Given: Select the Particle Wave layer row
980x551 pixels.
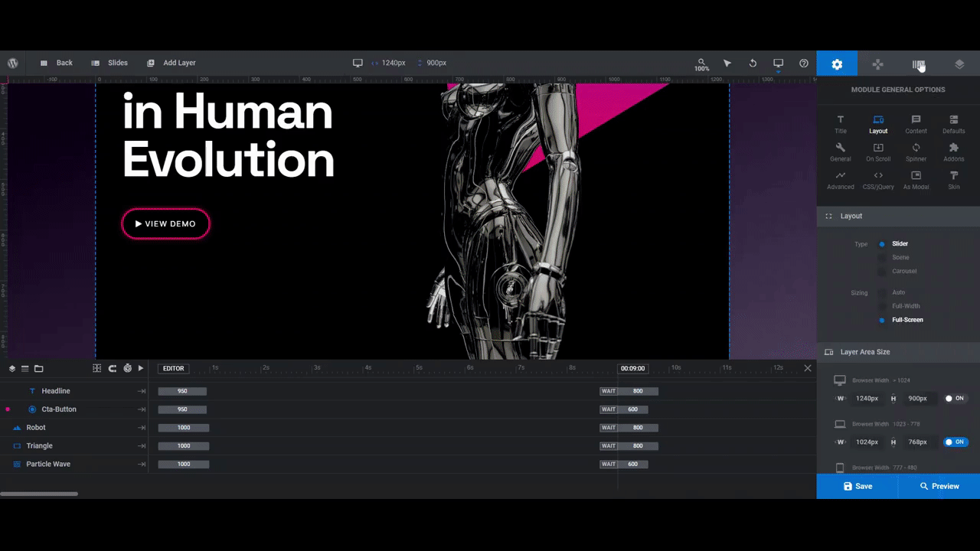Looking at the screenshot, I should 74,464.
